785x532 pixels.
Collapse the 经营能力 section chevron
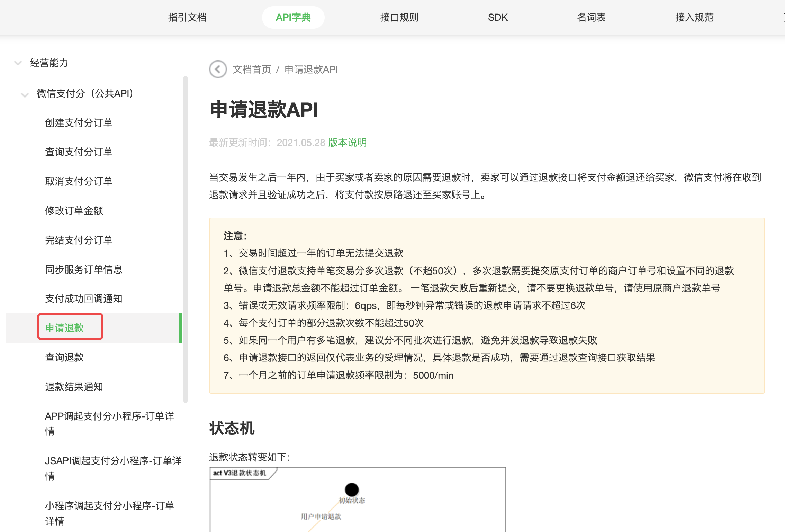coord(18,63)
